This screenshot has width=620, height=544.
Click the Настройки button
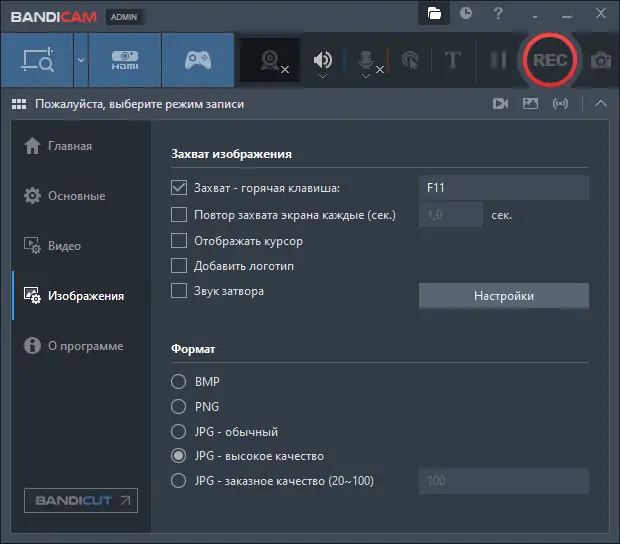click(x=504, y=296)
